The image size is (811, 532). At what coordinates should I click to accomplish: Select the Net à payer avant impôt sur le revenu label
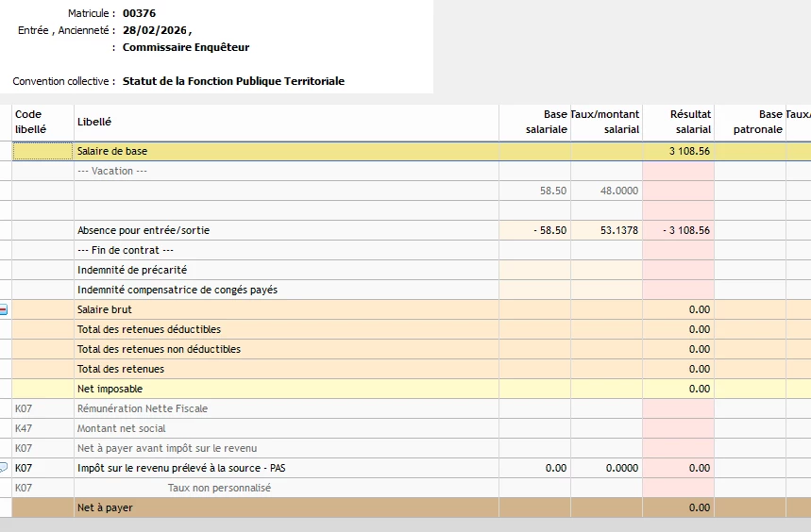click(x=167, y=448)
